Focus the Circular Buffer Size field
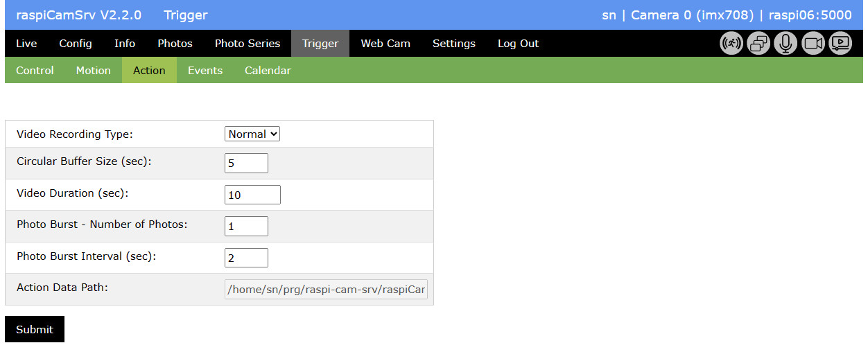The image size is (868, 361). click(246, 164)
